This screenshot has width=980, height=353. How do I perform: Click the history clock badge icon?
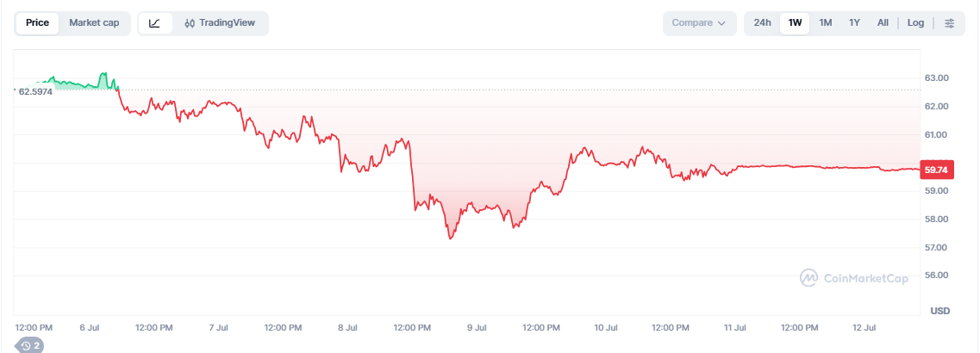coord(30,345)
